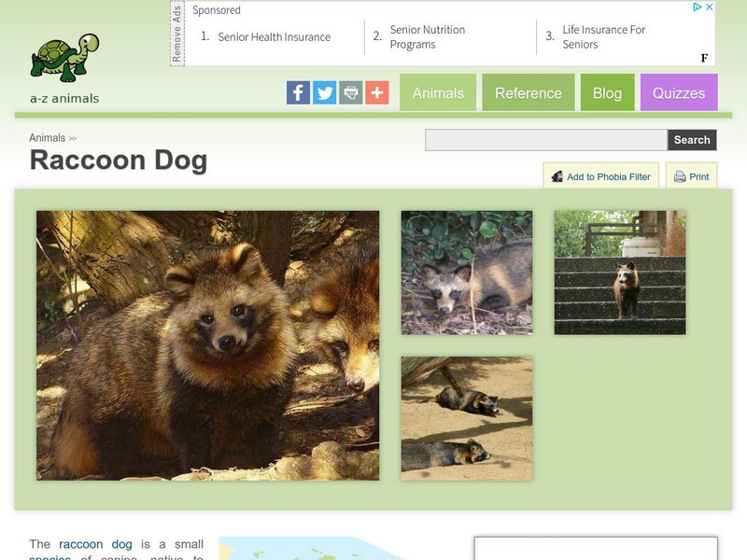
Task: Click the gray printer share icon
Action: click(x=351, y=92)
